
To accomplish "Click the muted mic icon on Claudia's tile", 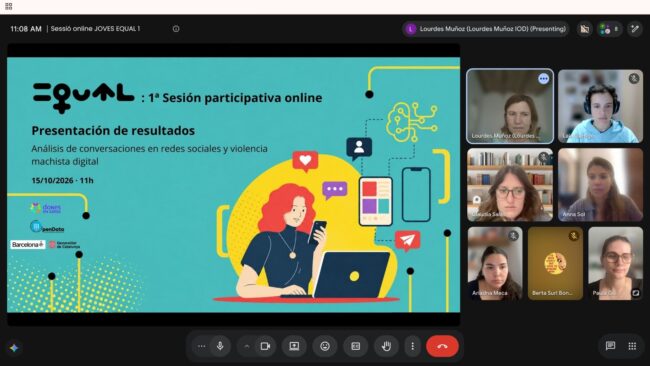I will click(544, 157).
